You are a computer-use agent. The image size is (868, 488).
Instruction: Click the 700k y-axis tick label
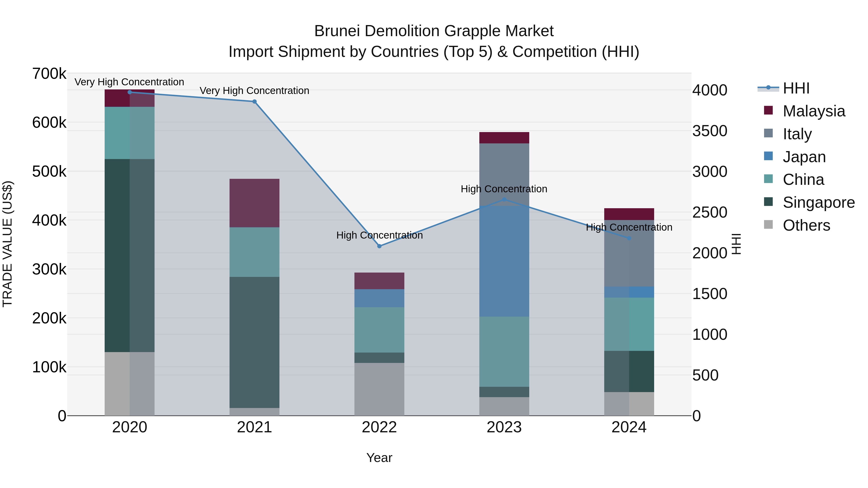pyautogui.click(x=49, y=74)
